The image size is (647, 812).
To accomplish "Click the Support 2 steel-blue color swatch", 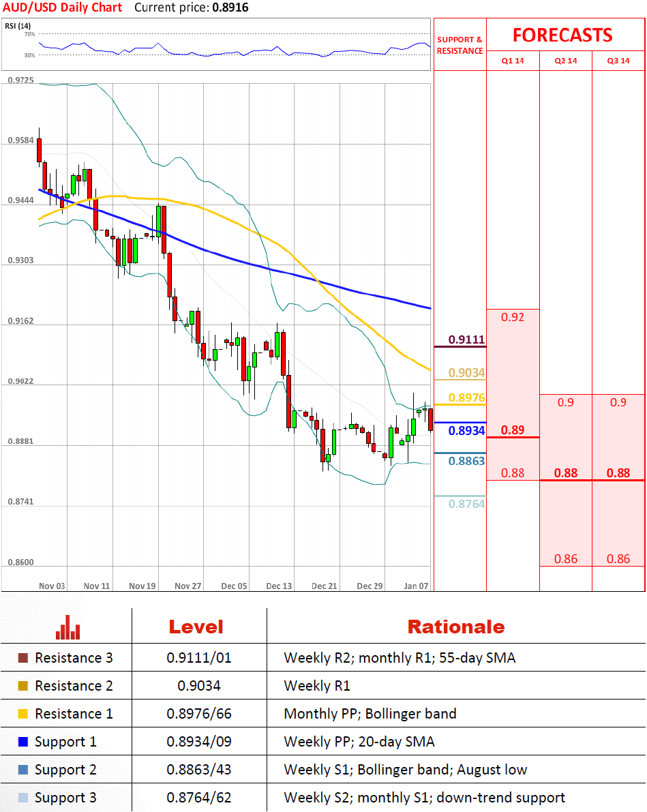I will click(22, 770).
